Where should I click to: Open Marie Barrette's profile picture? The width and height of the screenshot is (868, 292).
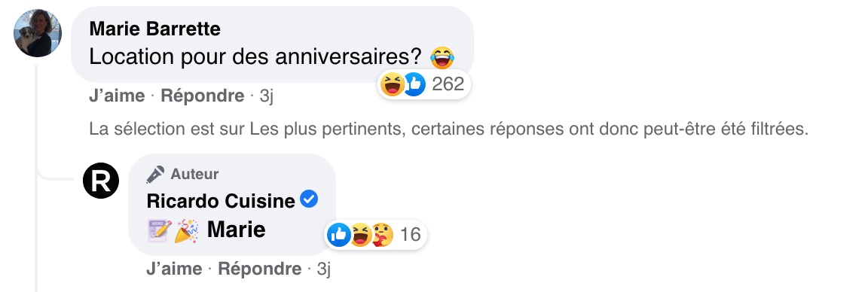coord(38,33)
